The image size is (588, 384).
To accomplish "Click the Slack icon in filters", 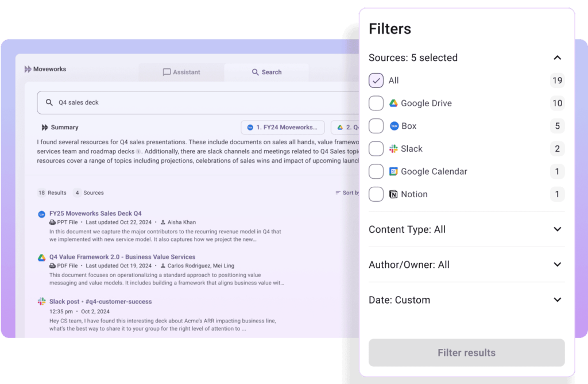I will [393, 149].
